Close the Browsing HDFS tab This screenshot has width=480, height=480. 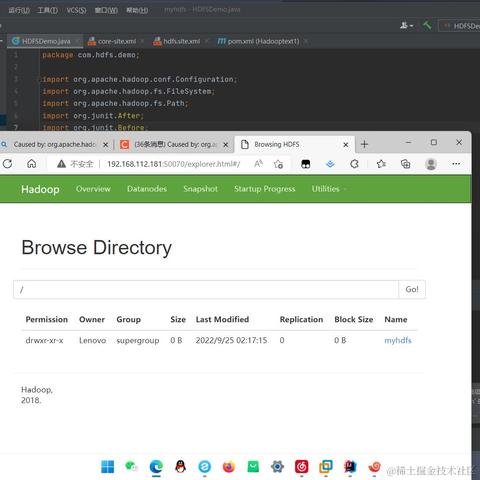point(346,145)
